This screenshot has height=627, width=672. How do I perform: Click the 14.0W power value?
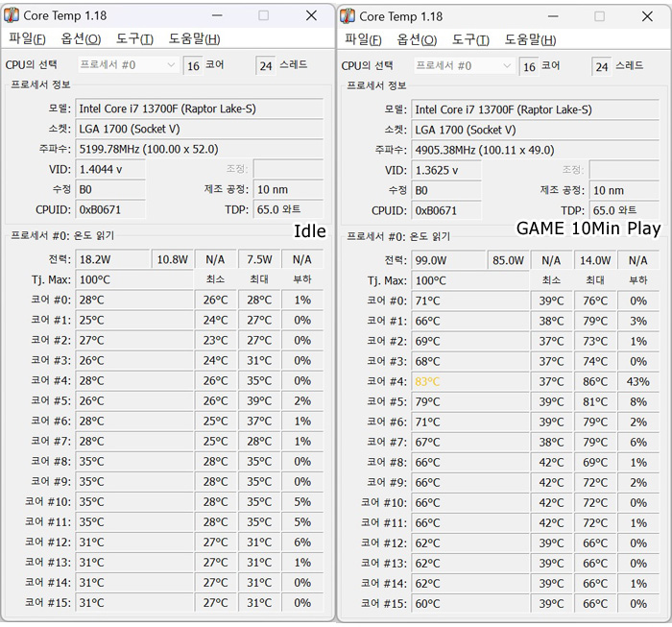pos(595,260)
